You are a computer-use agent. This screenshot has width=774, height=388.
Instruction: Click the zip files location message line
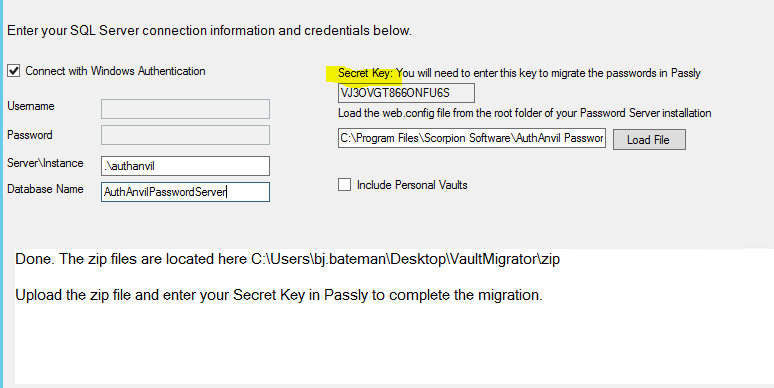tap(288, 259)
